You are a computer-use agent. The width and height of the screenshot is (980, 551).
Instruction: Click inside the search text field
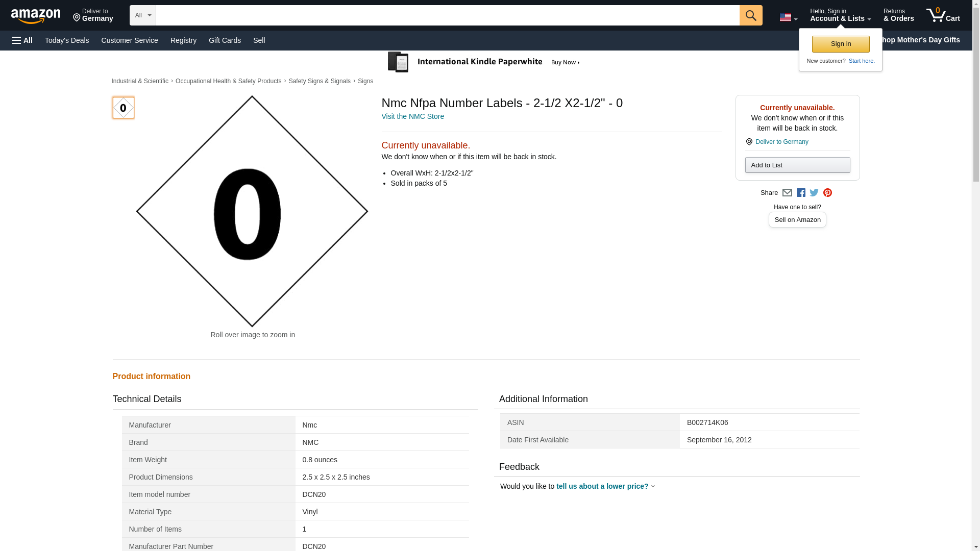tap(447, 15)
